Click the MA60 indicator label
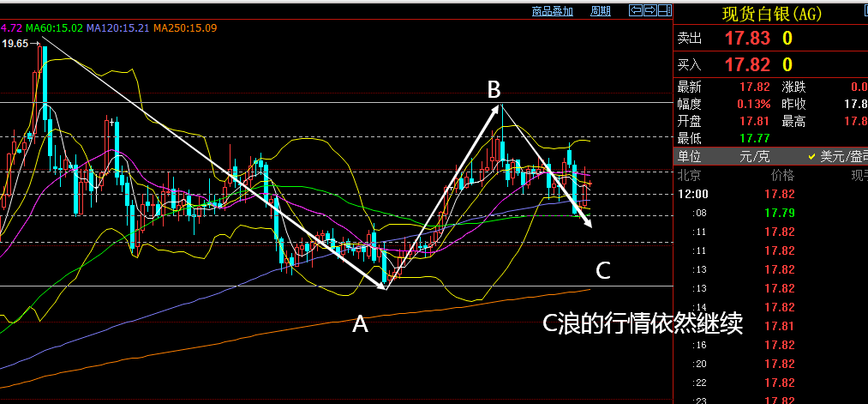Viewport: 868px width, 404px height. tap(54, 28)
